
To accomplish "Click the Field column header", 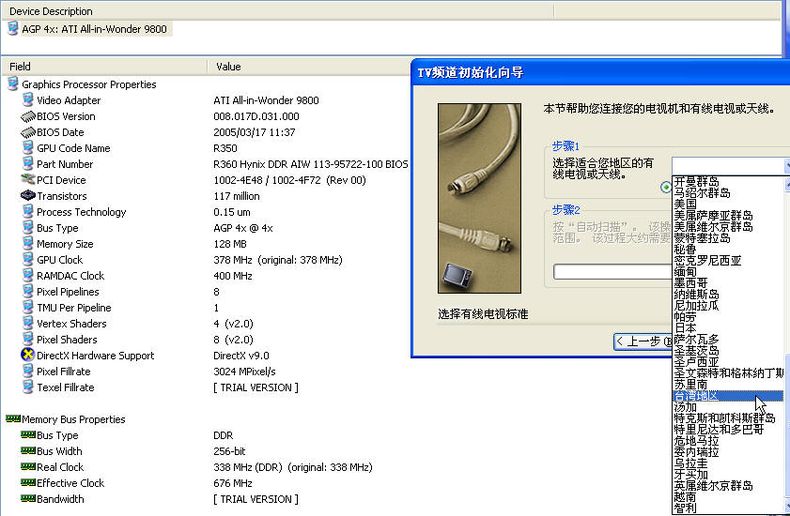I will [104, 67].
